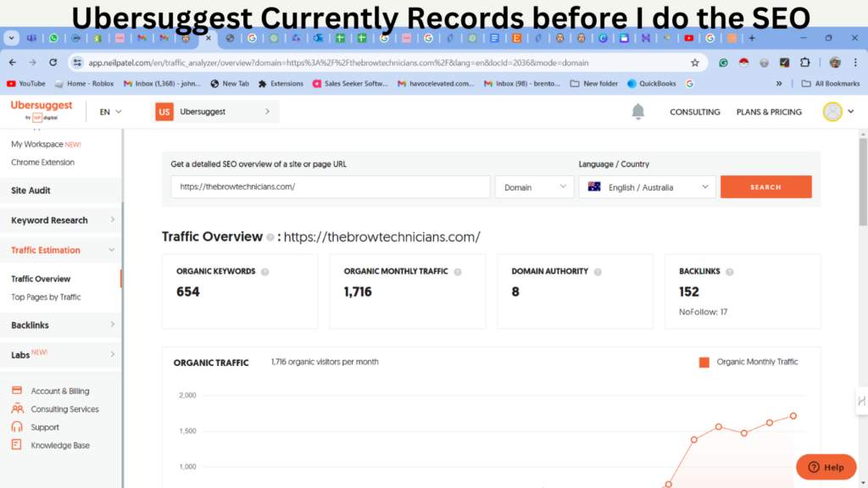The height and width of the screenshot is (488, 868).
Task: Open a new browser tab
Action: pos(752,38)
